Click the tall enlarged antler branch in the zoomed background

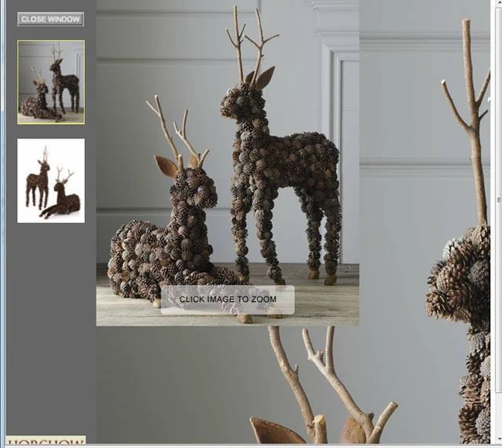[469, 122]
